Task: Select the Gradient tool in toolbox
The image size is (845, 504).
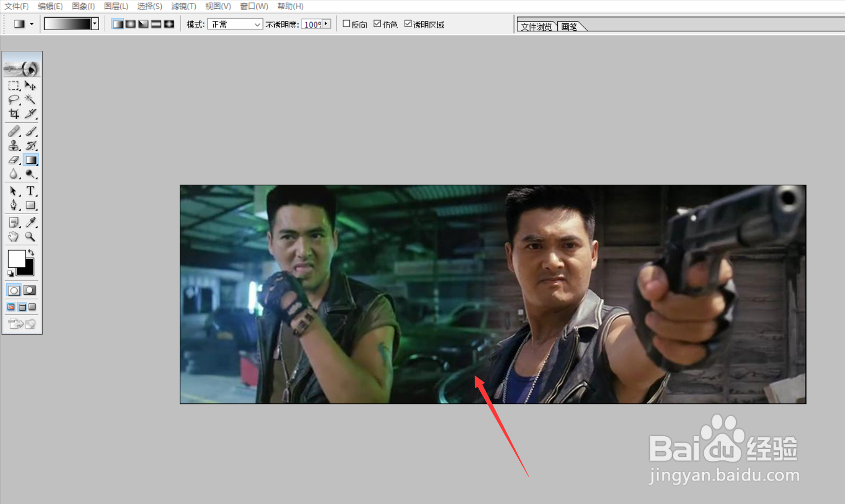Action: pos(30,160)
